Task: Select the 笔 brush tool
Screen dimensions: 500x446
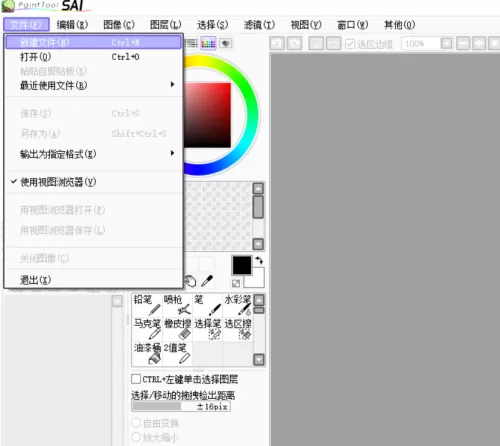Action: pyautogui.click(x=207, y=305)
